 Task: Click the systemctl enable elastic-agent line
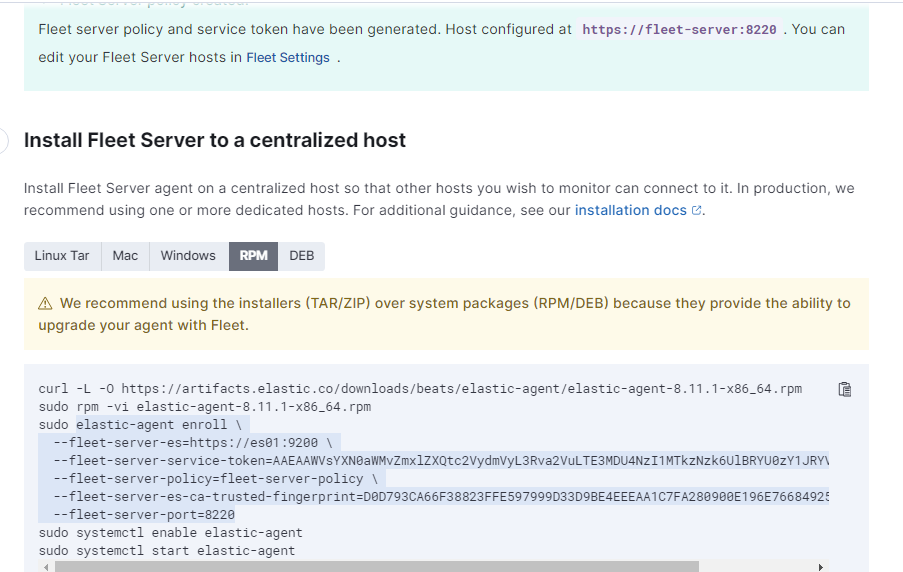[170, 533]
